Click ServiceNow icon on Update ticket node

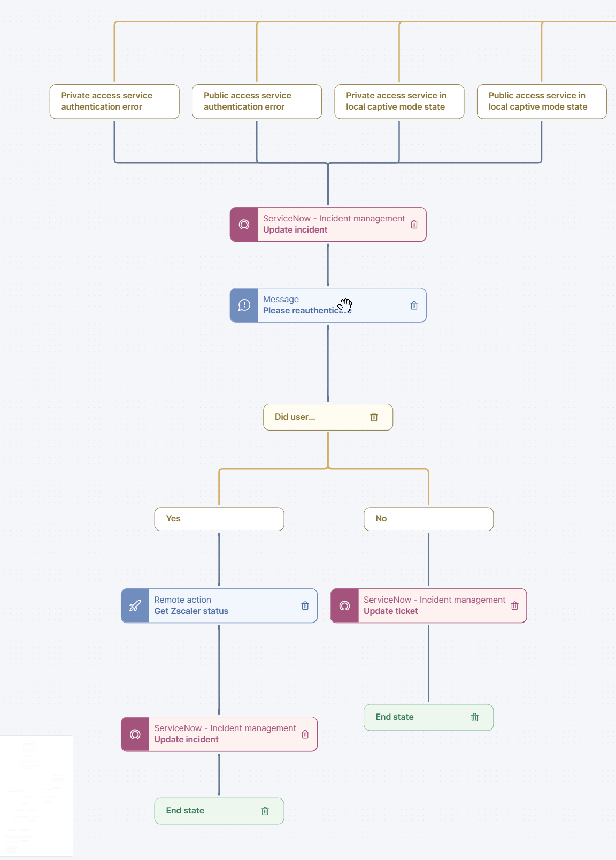345,606
